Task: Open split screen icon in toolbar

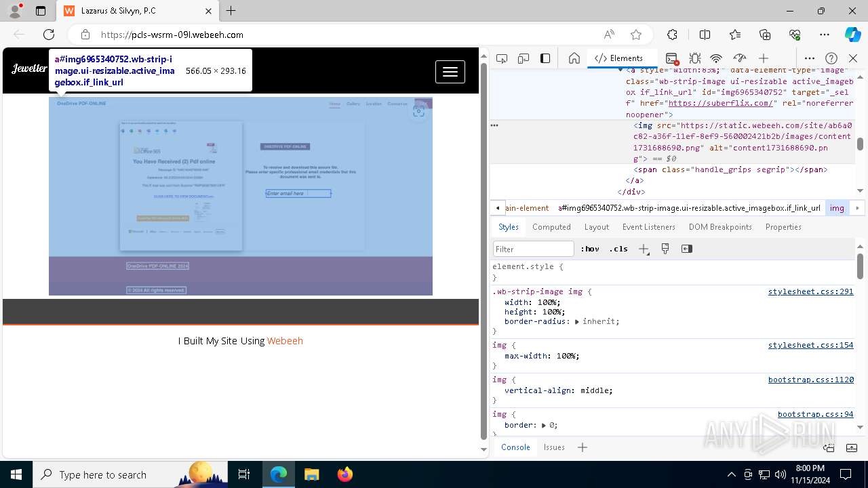Action: [x=705, y=35]
